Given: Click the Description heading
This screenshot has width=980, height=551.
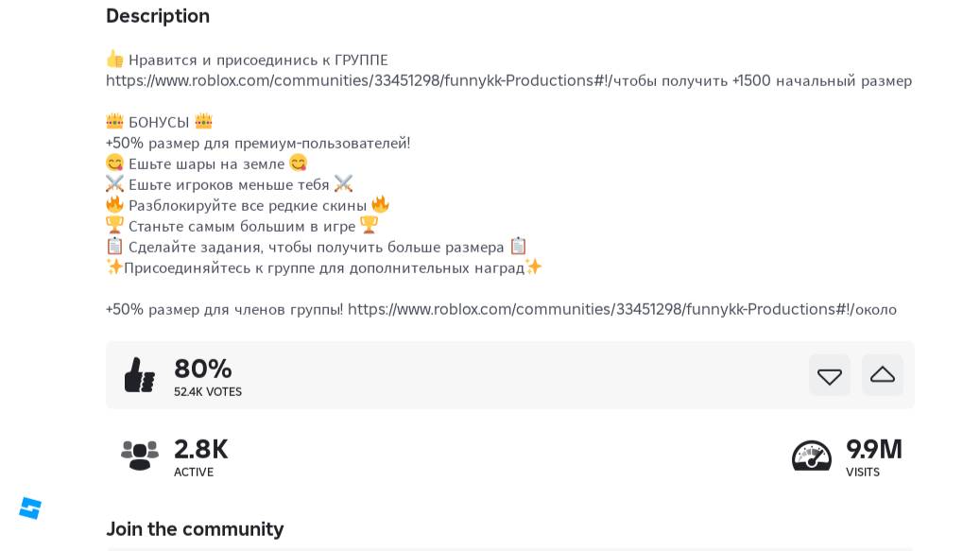Looking at the screenshot, I should click(x=158, y=16).
